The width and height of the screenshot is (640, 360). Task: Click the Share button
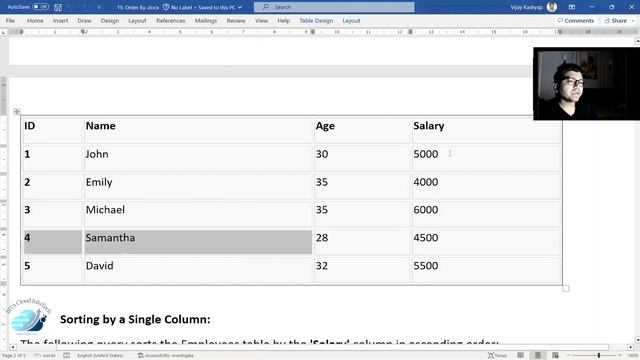tap(616, 20)
